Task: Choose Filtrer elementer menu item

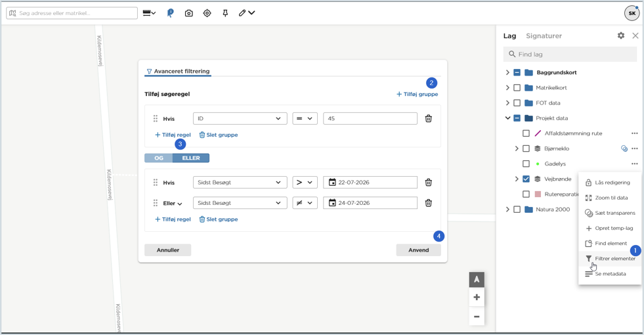Action: [609, 259]
